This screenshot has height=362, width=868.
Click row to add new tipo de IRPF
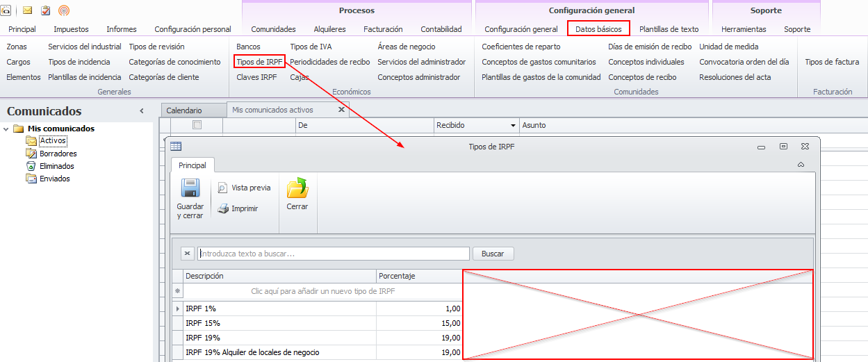(x=322, y=291)
